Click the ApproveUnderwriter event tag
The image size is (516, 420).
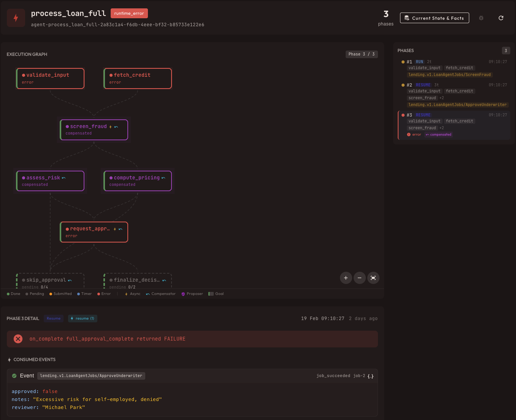coord(91,376)
